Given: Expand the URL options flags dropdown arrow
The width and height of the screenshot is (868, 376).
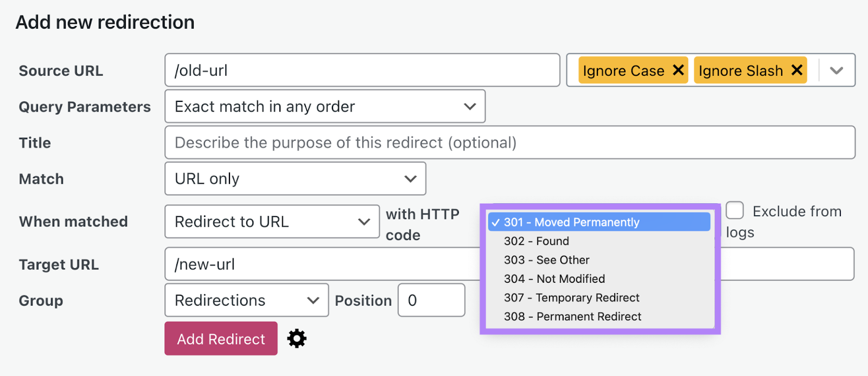Looking at the screenshot, I should 837,70.
